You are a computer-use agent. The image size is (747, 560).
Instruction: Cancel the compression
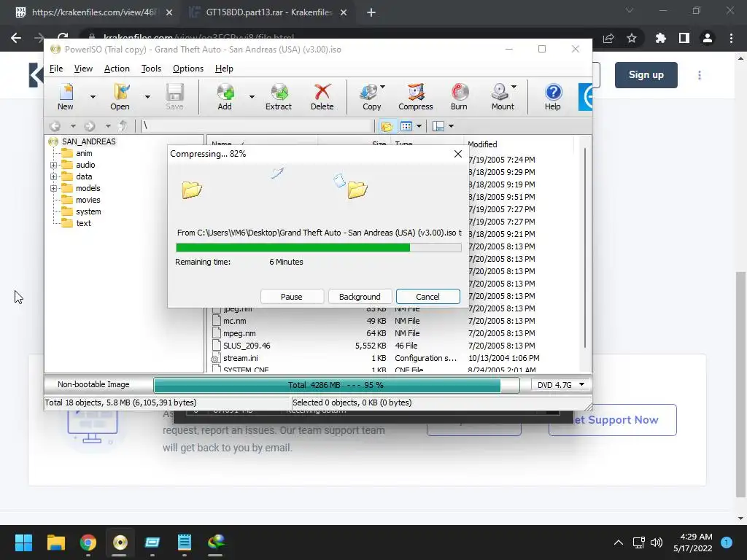tap(427, 297)
